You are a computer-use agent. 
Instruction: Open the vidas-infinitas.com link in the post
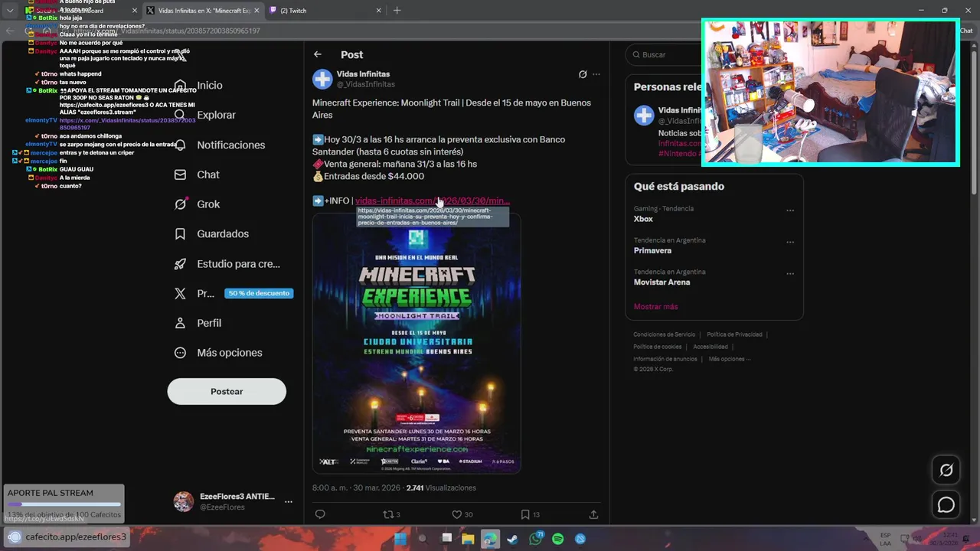click(x=433, y=201)
